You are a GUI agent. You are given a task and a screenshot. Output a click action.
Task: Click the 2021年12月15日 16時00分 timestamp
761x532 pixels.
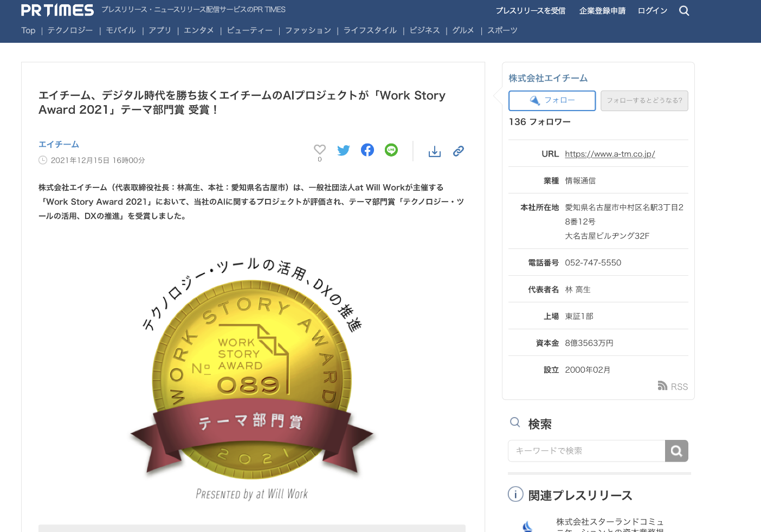click(98, 160)
